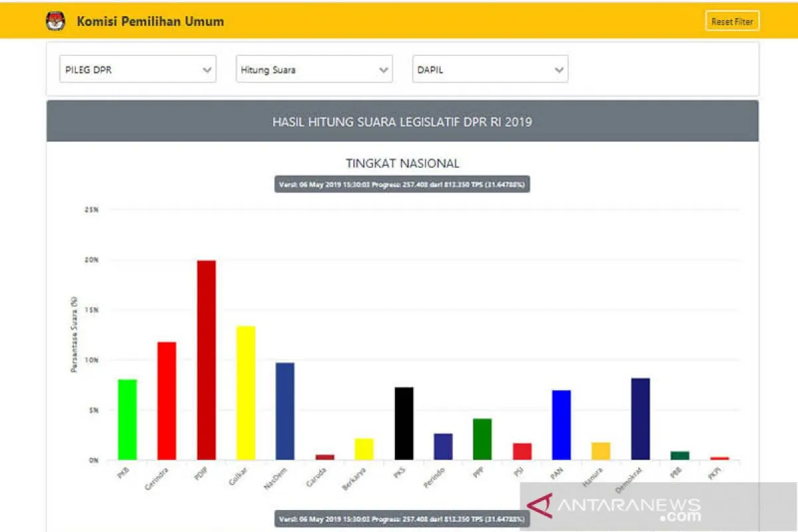
Task: Click the Perindo bar in chart
Action: [x=443, y=446]
